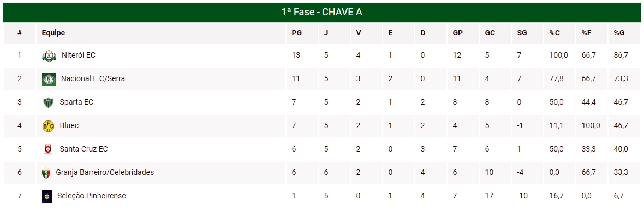Click the # ranking column header
The height and width of the screenshot is (212, 644).
pyautogui.click(x=19, y=33)
